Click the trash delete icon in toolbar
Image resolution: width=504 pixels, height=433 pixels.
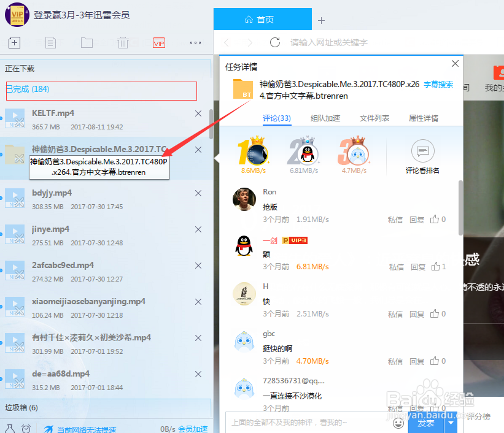click(x=123, y=42)
